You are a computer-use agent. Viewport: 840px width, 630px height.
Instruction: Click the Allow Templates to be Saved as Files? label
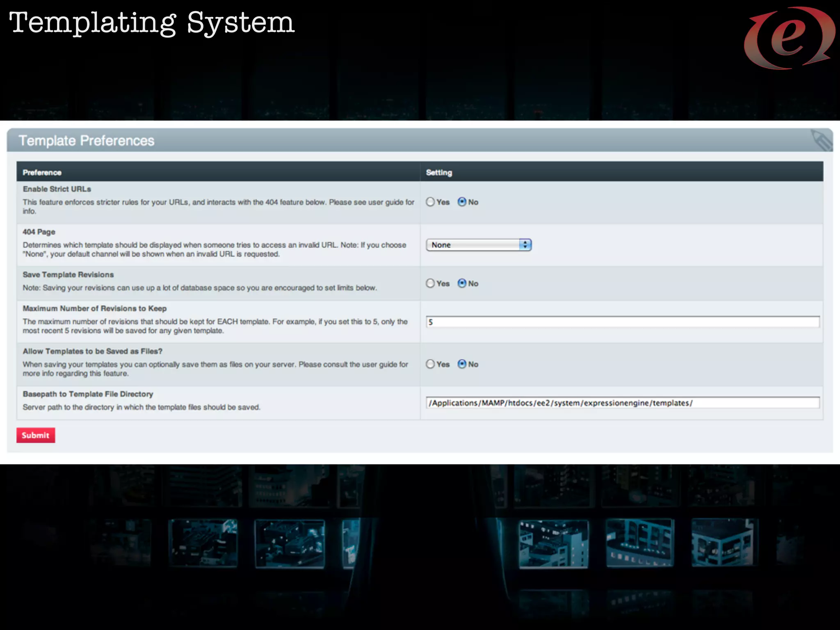pyautogui.click(x=93, y=352)
